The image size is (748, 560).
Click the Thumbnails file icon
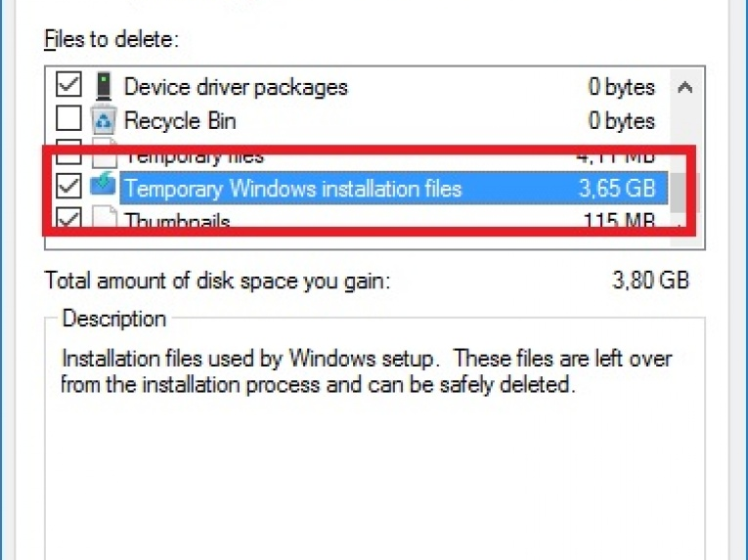(103, 220)
